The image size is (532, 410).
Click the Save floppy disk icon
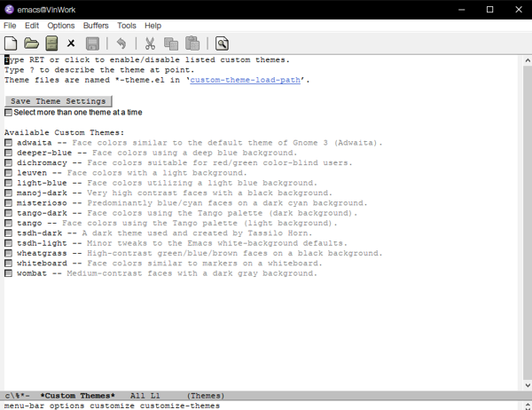(92, 43)
